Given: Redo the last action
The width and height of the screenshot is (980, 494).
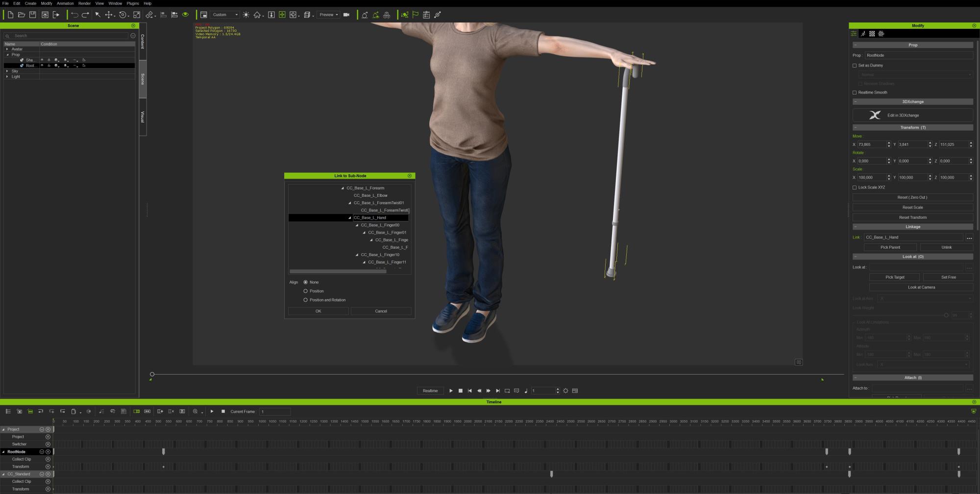Looking at the screenshot, I should [x=85, y=15].
